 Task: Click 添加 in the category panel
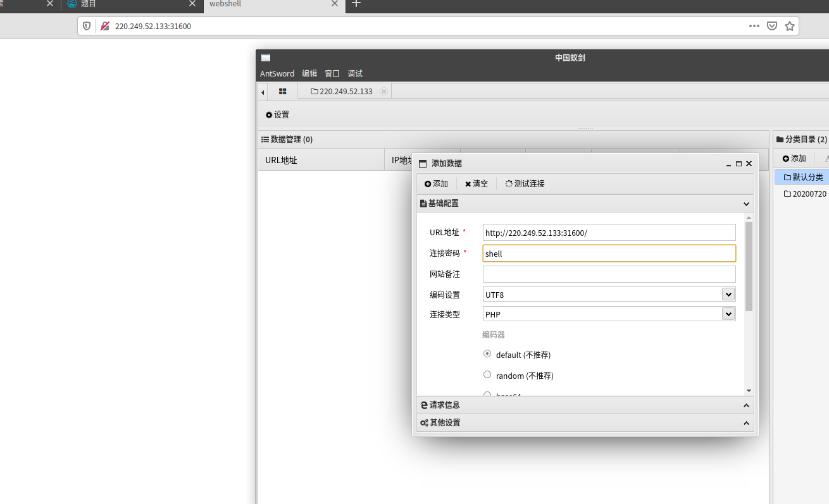click(794, 158)
